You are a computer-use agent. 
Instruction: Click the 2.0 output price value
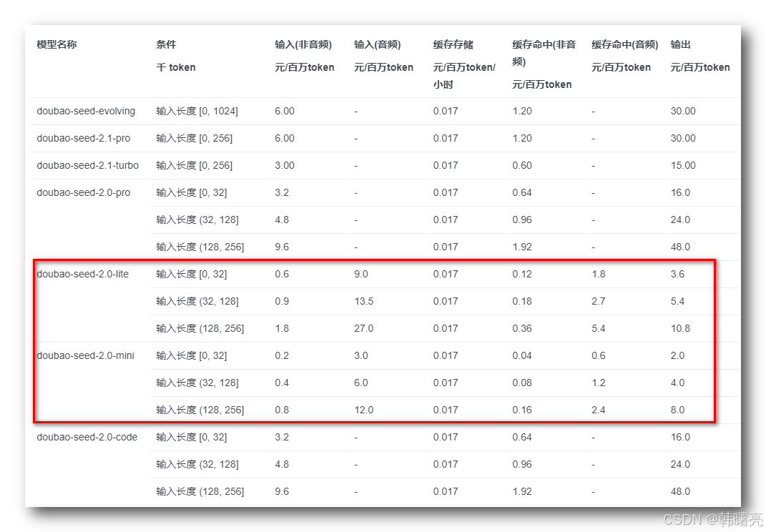point(677,355)
